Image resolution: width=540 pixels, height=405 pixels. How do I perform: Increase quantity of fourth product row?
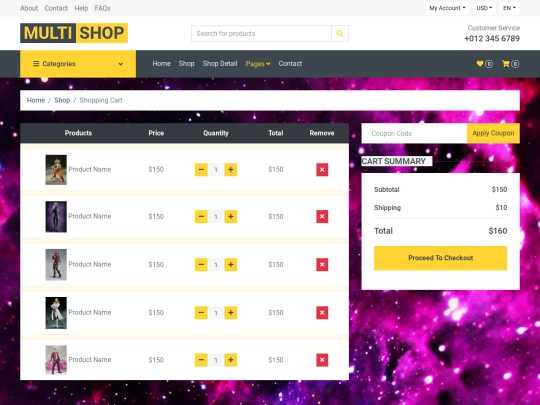[231, 313]
